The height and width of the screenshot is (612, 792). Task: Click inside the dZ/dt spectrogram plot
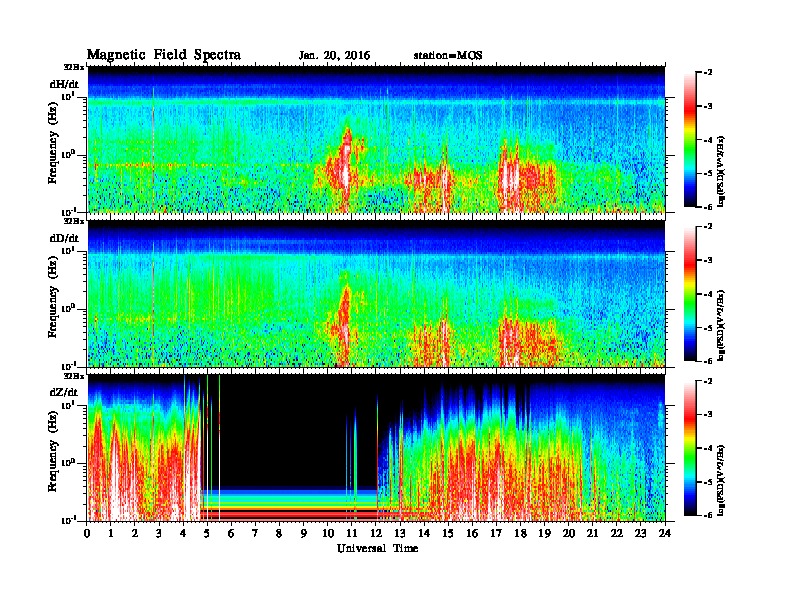[376, 448]
